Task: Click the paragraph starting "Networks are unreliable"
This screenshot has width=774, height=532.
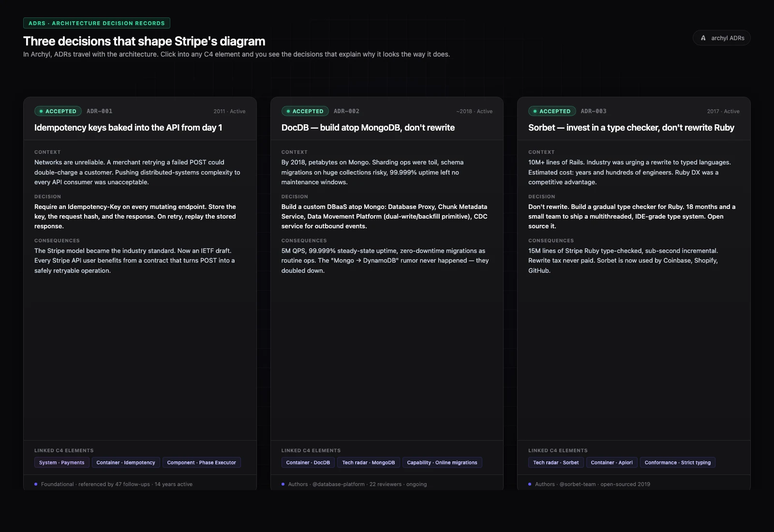Action: tap(137, 172)
